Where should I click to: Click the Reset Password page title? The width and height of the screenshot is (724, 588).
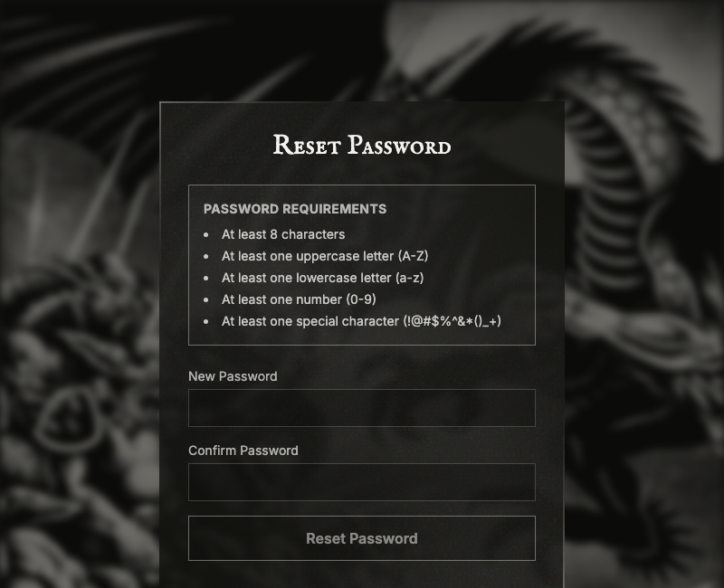pos(362,145)
